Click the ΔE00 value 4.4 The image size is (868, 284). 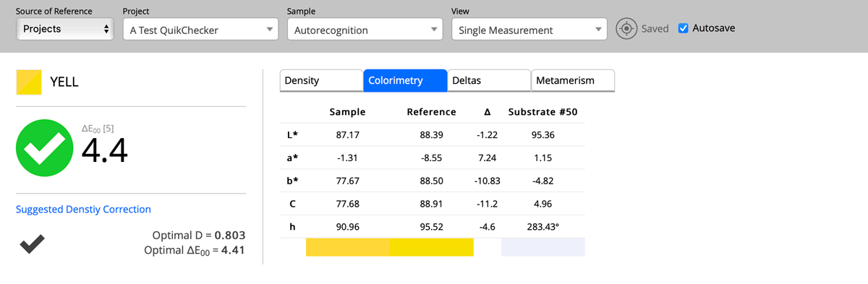pos(104,150)
